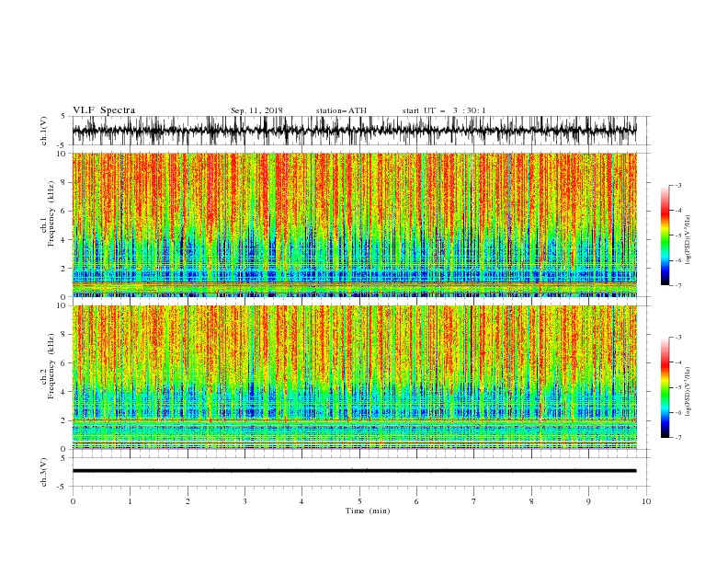Image resolution: width=728 pixels, height=563 pixels.
Task: Click the ch.3 flat black waveform trace
Action: (354, 471)
